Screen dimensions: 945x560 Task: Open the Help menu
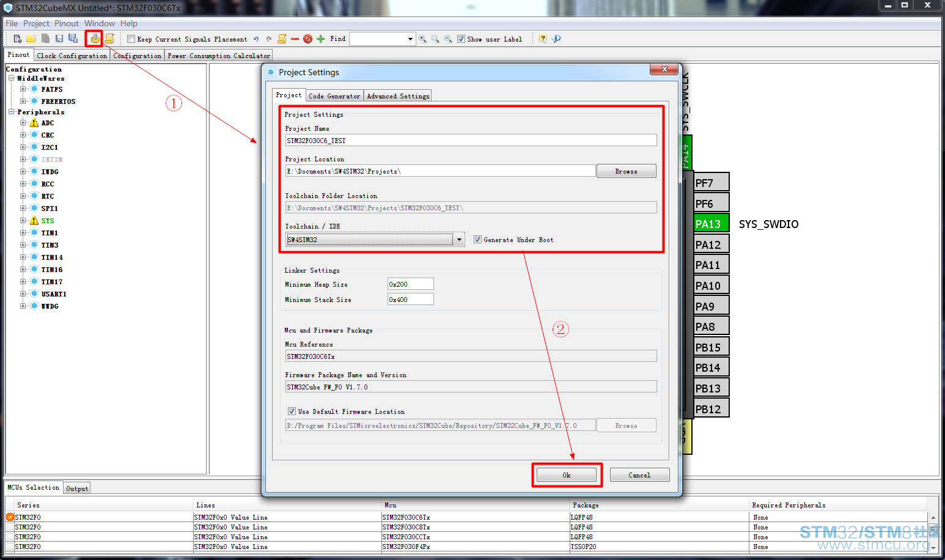point(129,23)
